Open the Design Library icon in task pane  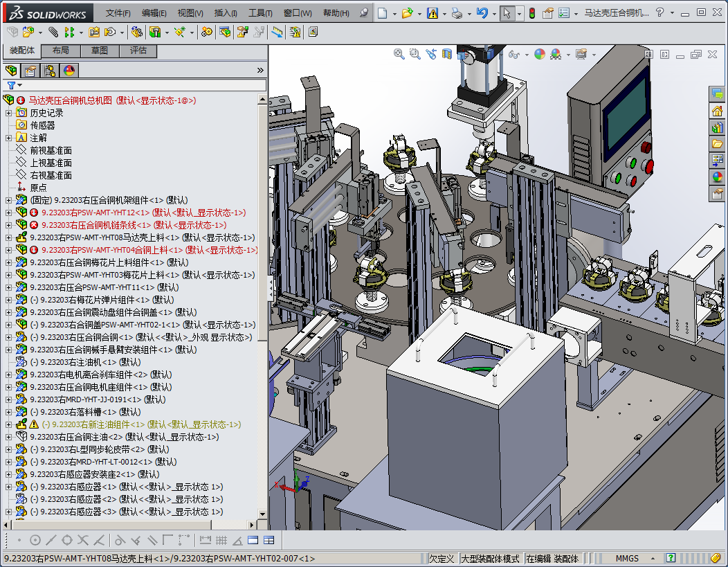[718, 127]
